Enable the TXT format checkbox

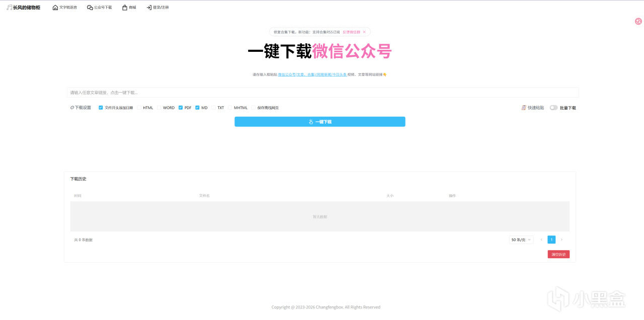[x=213, y=108]
